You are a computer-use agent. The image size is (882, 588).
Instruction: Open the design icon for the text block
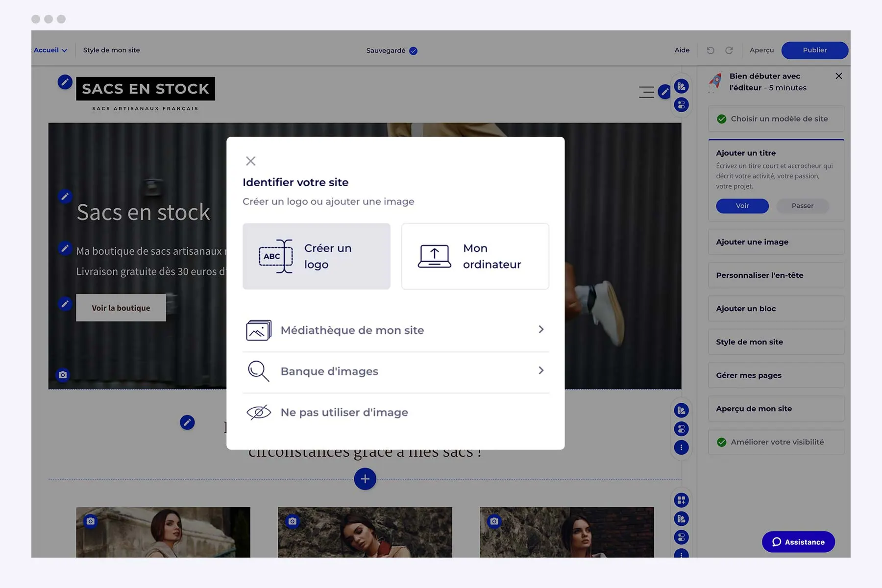tap(681, 410)
